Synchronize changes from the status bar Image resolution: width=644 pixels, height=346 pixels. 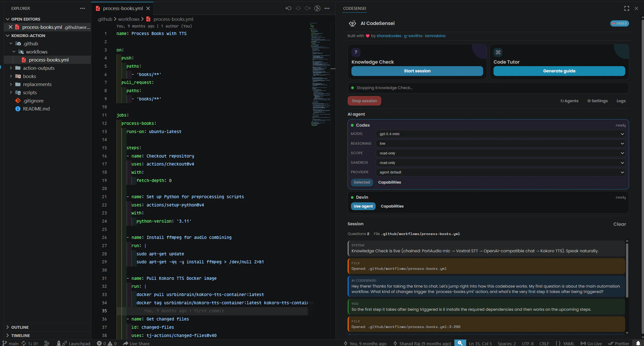(30, 343)
